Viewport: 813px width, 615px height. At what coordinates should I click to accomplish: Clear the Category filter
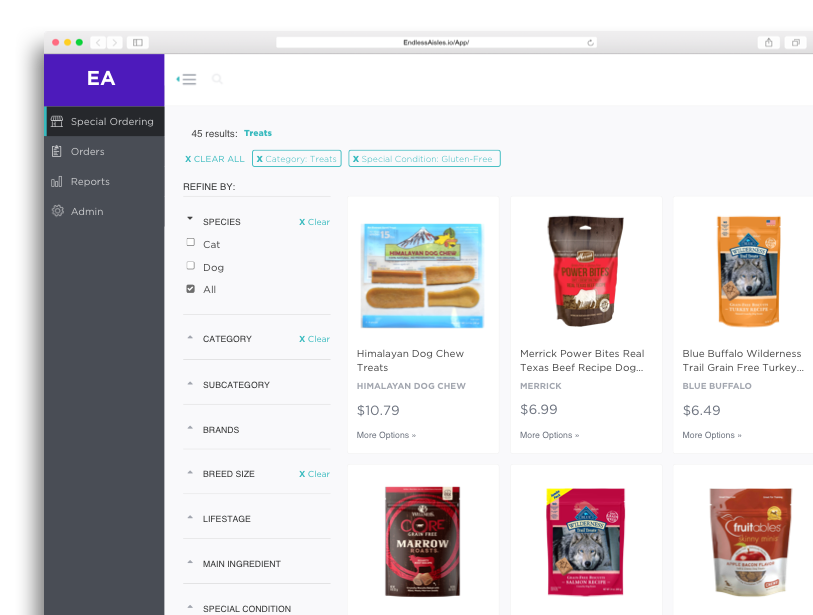(x=314, y=339)
